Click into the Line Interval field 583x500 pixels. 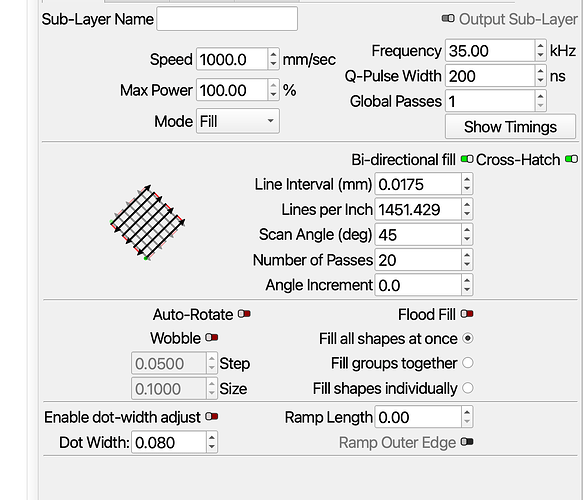pyautogui.click(x=418, y=184)
